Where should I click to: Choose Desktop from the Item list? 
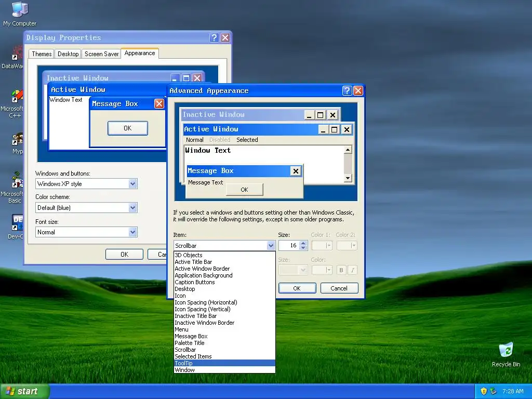(224, 289)
